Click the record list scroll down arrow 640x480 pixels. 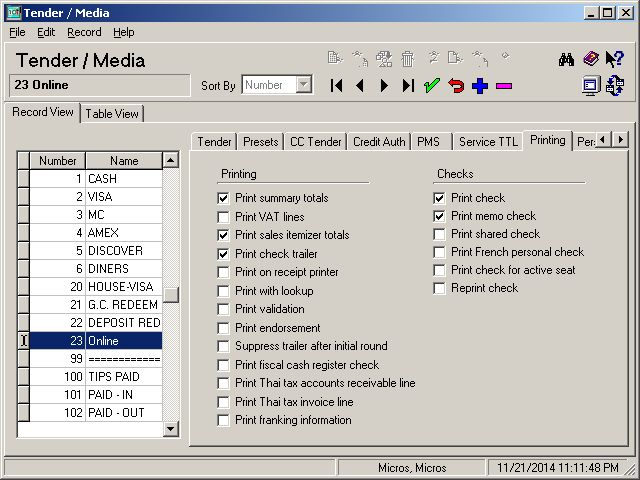pos(171,429)
